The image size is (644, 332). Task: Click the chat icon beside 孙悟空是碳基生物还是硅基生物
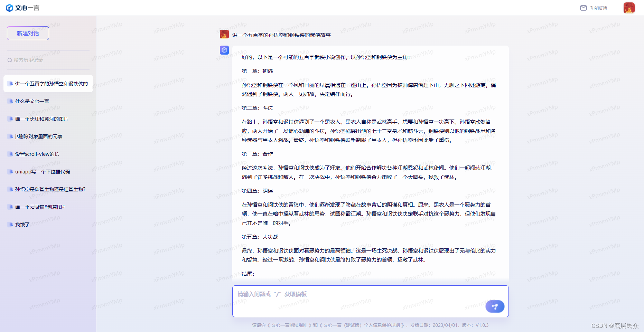coord(11,189)
